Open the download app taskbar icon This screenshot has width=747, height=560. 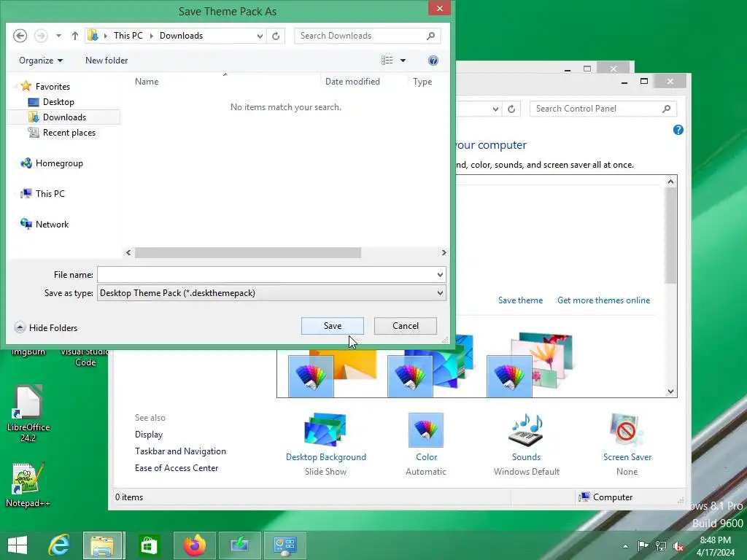click(239, 545)
